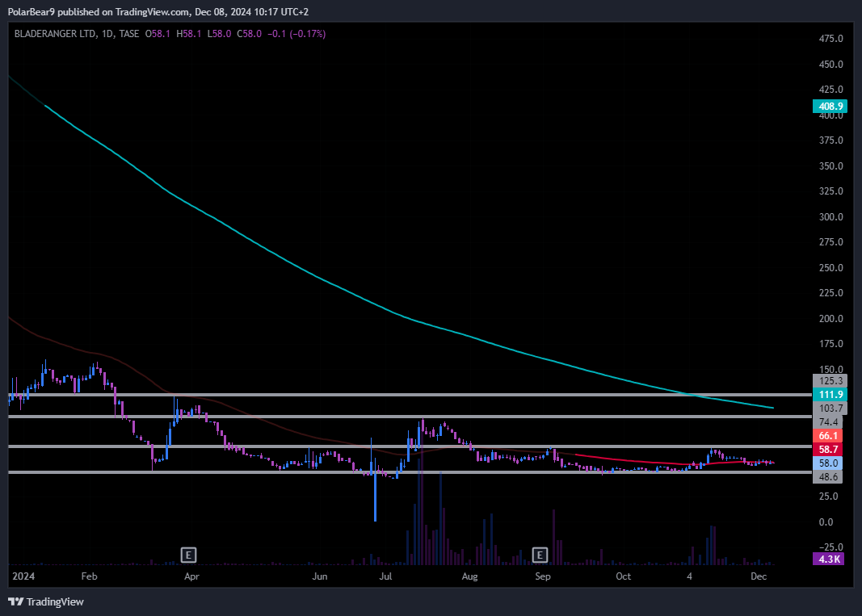Select the gray 103.7 level label

point(828,409)
